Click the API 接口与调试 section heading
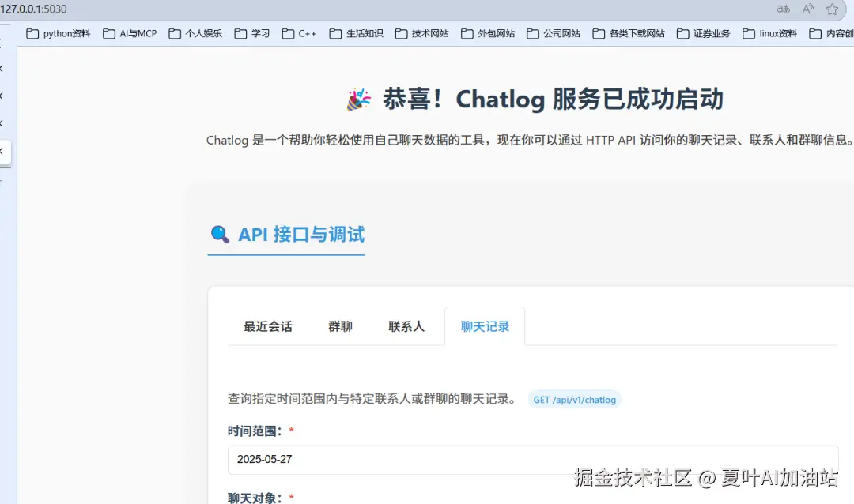Screen dimensions: 854x504 pyautogui.click(x=301, y=235)
